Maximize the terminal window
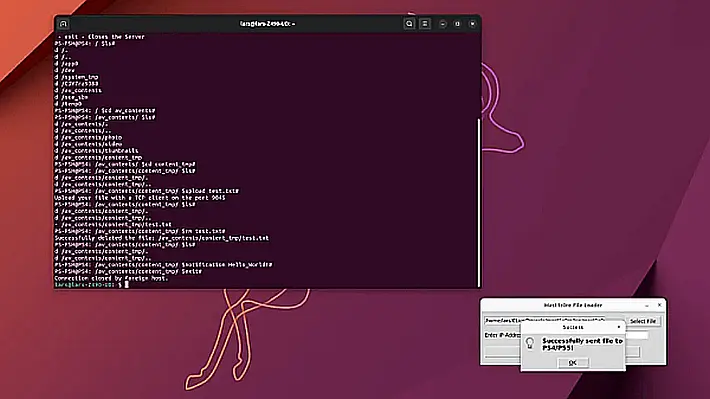Image resolution: width=710 pixels, height=399 pixels. (x=457, y=24)
